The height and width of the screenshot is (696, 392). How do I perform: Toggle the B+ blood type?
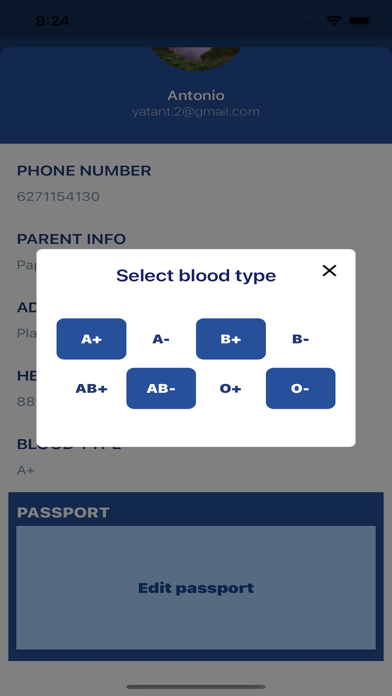231,339
